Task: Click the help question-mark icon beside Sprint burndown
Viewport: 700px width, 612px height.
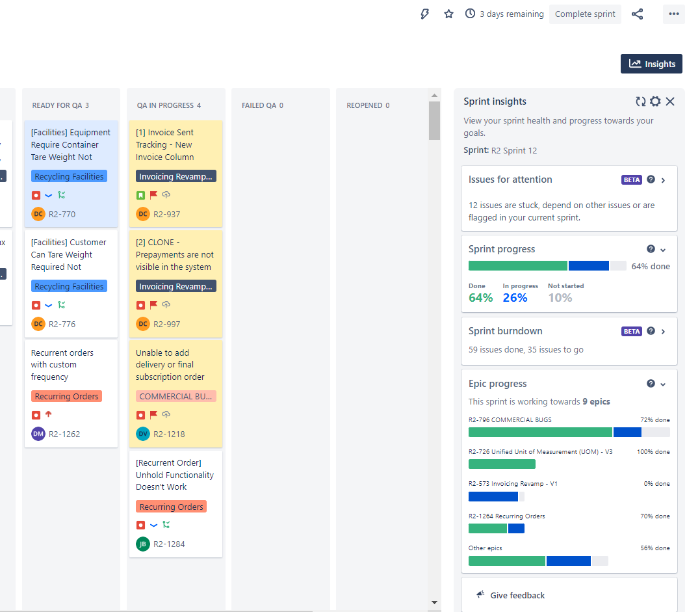Action: click(x=651, y=331)
